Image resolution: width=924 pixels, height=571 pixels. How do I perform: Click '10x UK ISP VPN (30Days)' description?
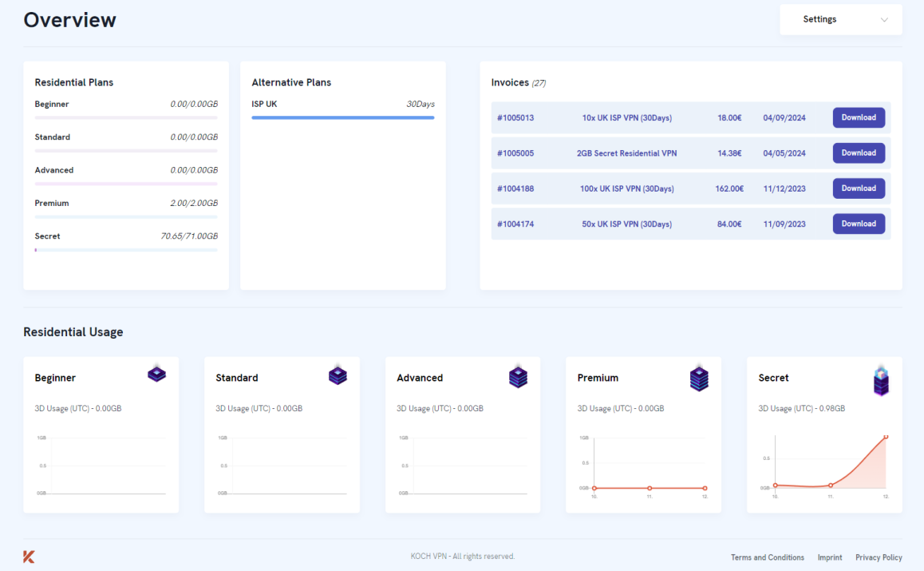[627, 118]
